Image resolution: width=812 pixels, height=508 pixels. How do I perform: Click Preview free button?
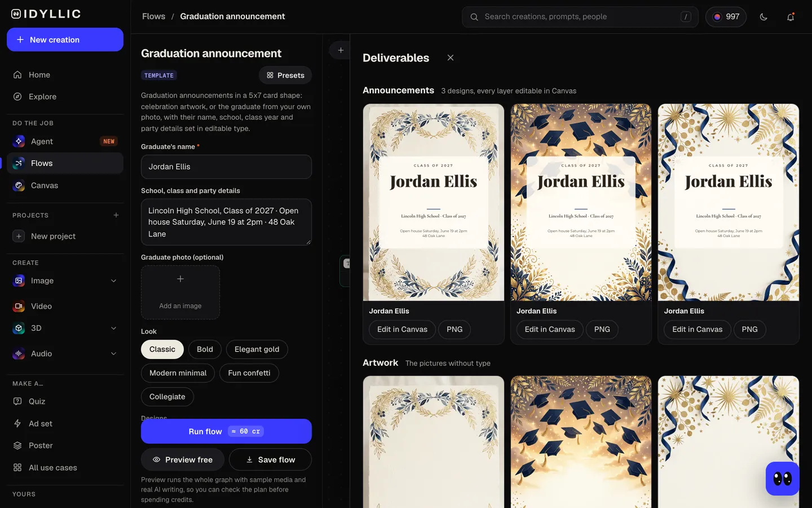pos(183,459)
